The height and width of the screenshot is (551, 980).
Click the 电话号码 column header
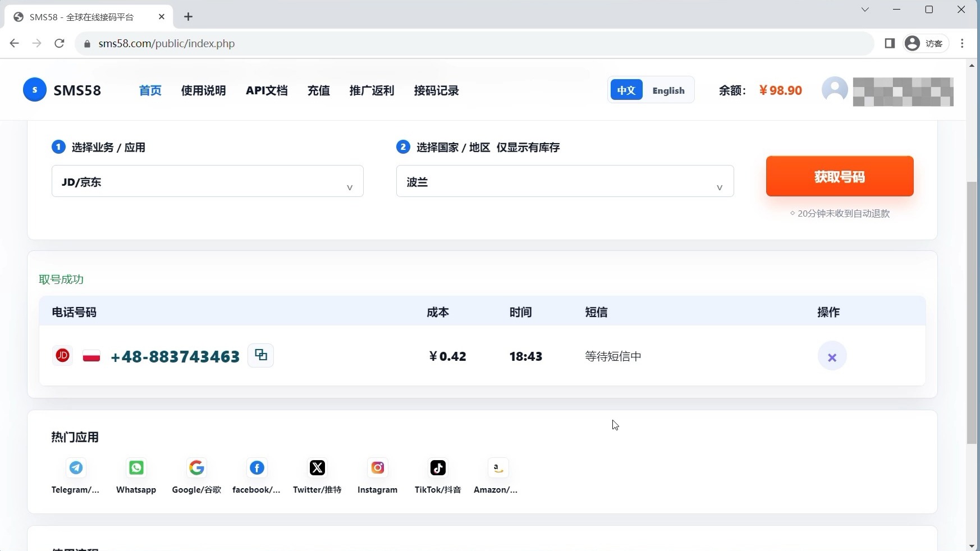coord(74,312)
